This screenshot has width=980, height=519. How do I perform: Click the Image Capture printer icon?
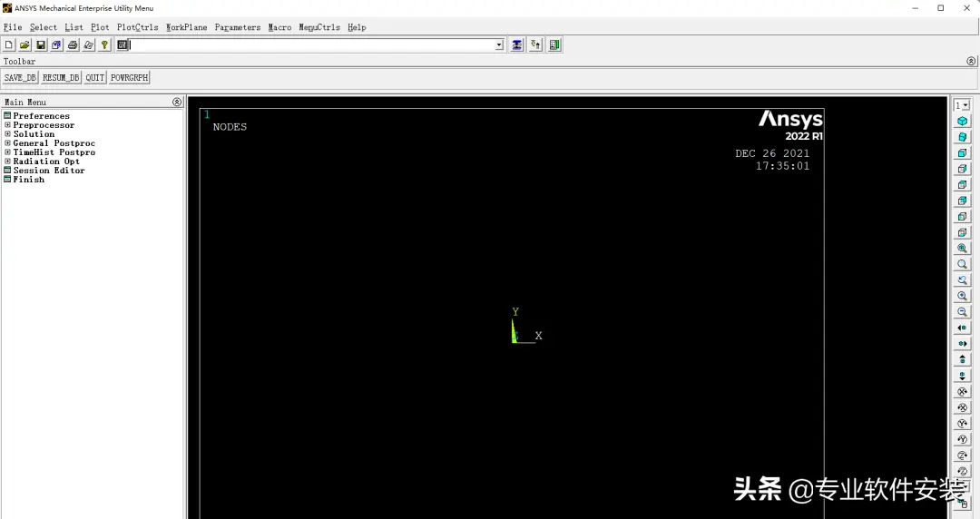[x=73, y=45]
